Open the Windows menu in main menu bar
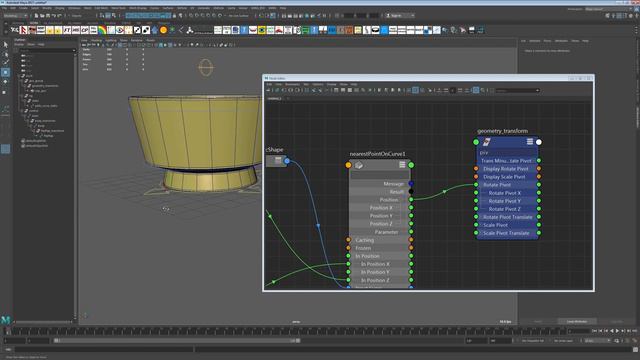The height and width of the screenshot is (360, 640). [74, 8]
